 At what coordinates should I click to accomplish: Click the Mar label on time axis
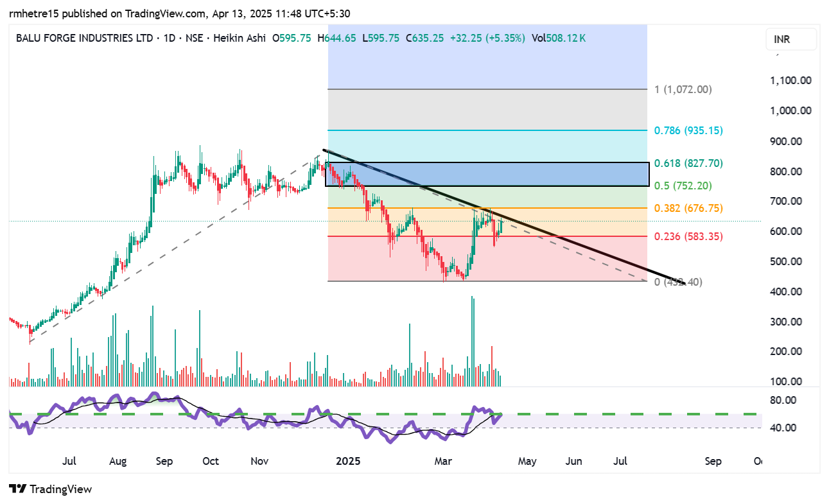444,461
